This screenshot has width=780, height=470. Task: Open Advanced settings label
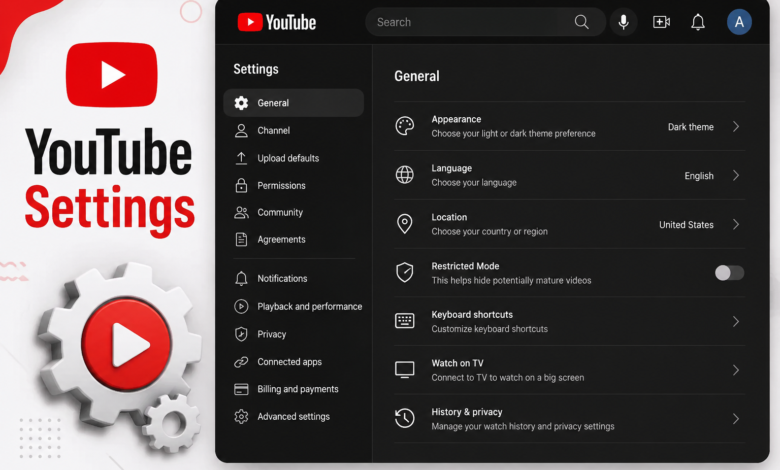tap(293, 416)
